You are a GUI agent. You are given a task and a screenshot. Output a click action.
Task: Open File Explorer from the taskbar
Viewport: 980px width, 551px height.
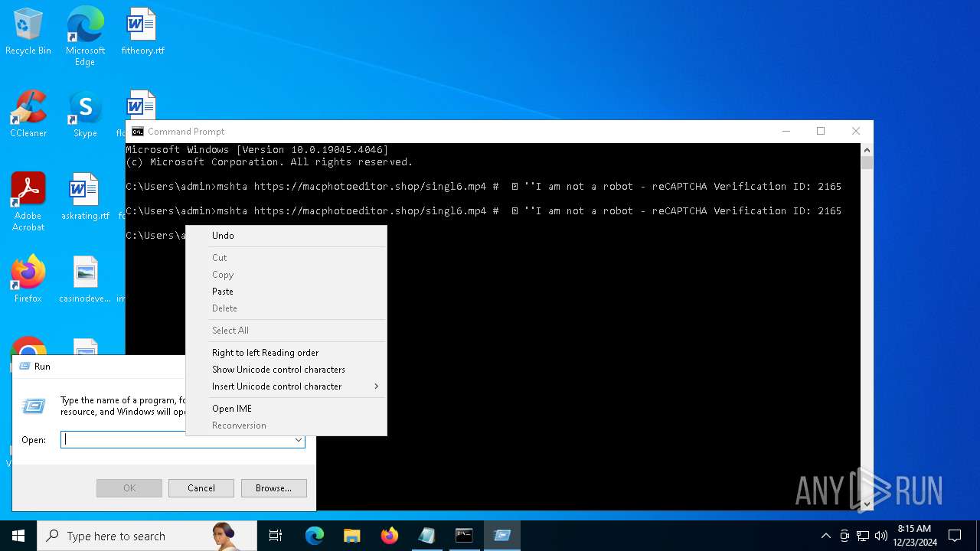coord(352,536)
